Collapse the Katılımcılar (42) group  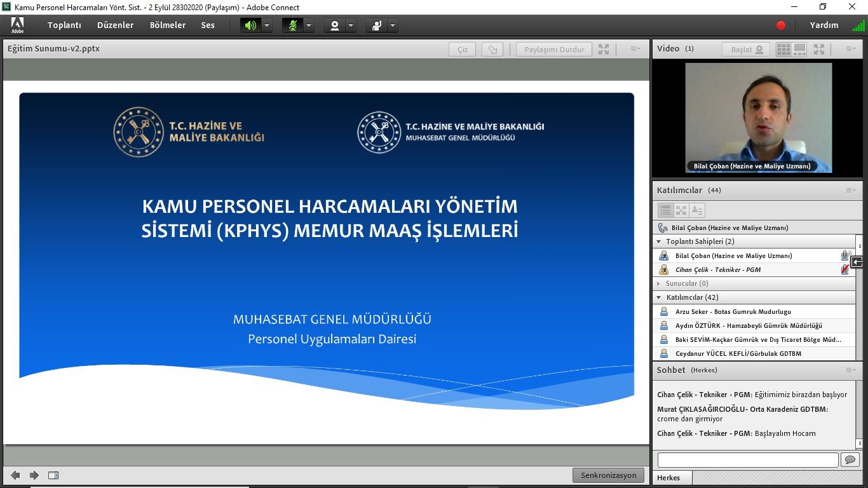659,297
